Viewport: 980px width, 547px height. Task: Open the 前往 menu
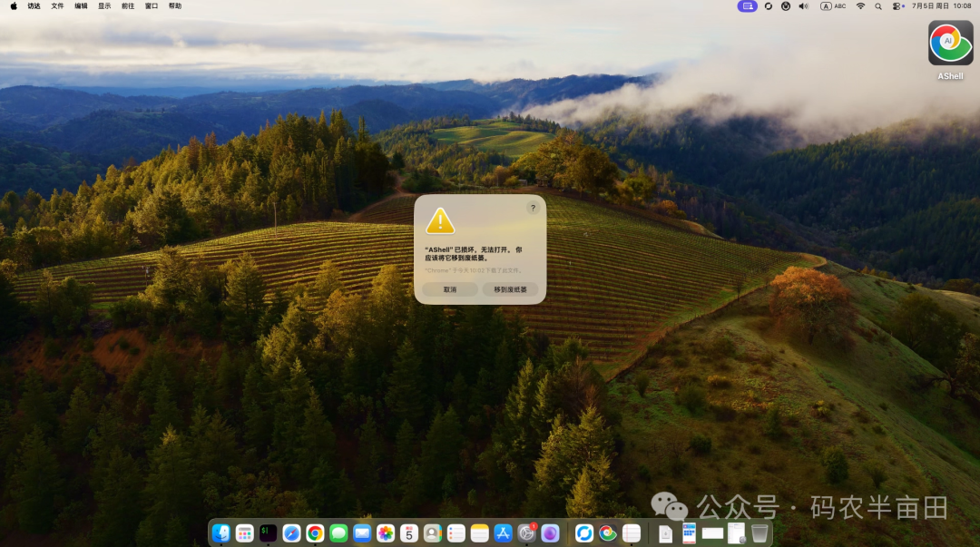pyautogui.click(x=128, y=6)
